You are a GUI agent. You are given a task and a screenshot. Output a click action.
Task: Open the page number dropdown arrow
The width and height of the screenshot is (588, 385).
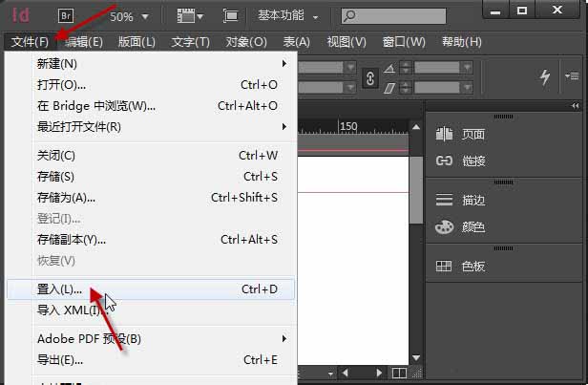tap(330, 374)
